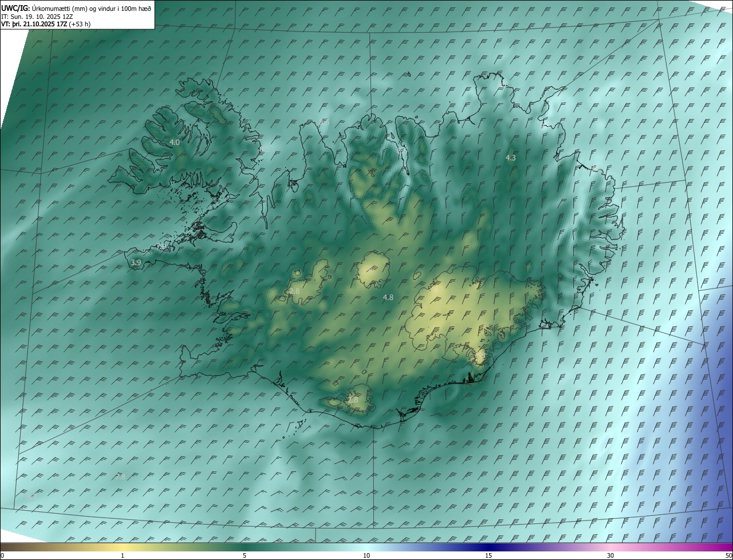
Task: Click the dark navy segment of the color bar
Action: tap(488, 547)
